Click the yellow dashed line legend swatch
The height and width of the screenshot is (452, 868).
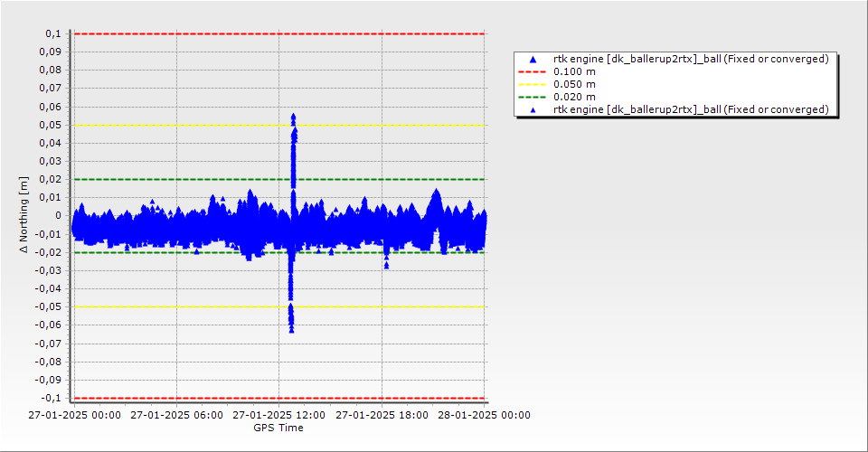click(533, 85)
